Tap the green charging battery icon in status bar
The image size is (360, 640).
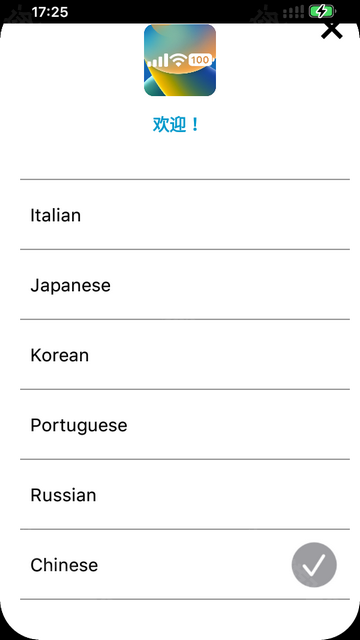322,11
